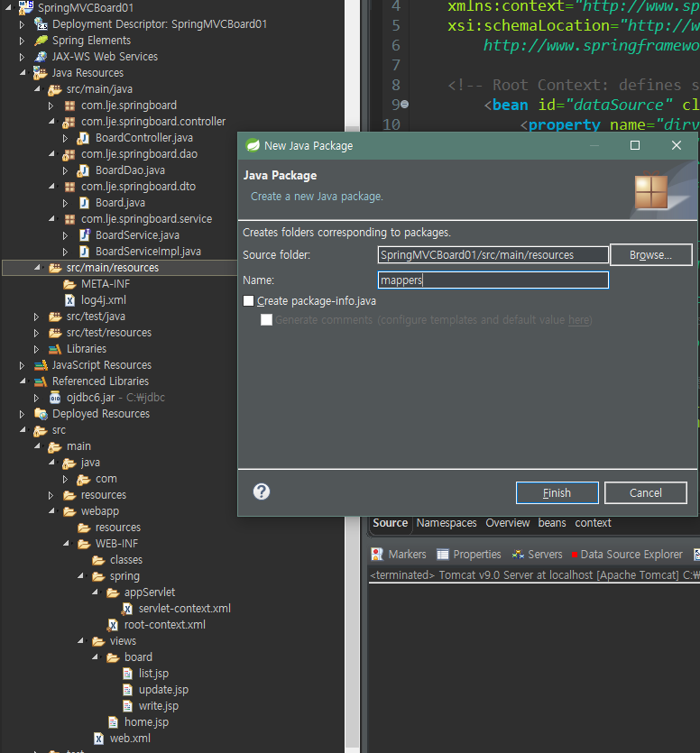700x753 pixels.
Task: Click the BoardDao.java file icon
Action: point(83,170)
